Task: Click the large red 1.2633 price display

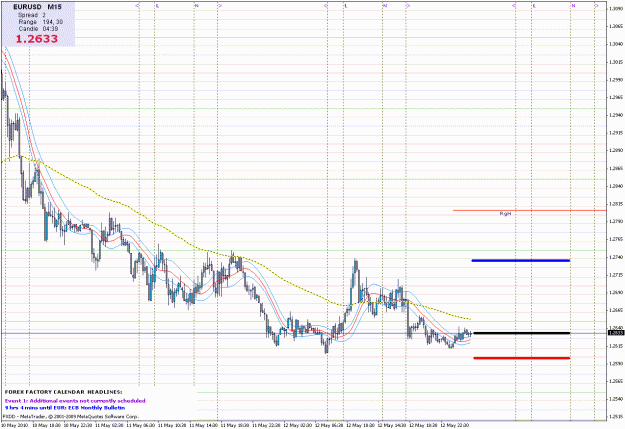Action: point(37,39)
